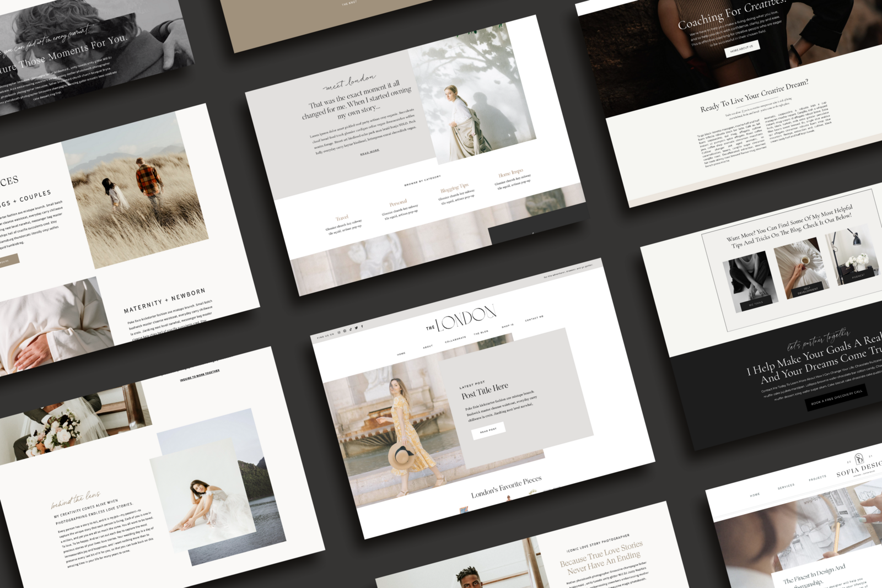Open the TikTok icon in The London header
The image size is (882, 588).
click(x=351, y=330)
